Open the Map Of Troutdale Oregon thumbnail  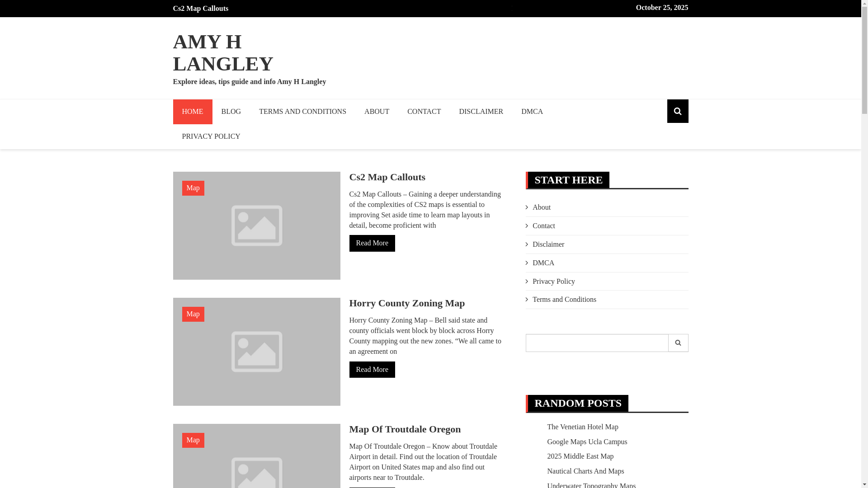(256, 456)
